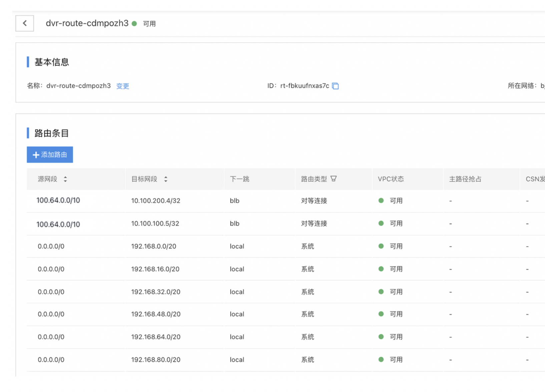Image resolution: width=545 pixels, height=392 pixels.
Task: Select the 下一跳 column header
Action: tap(239, 179)
